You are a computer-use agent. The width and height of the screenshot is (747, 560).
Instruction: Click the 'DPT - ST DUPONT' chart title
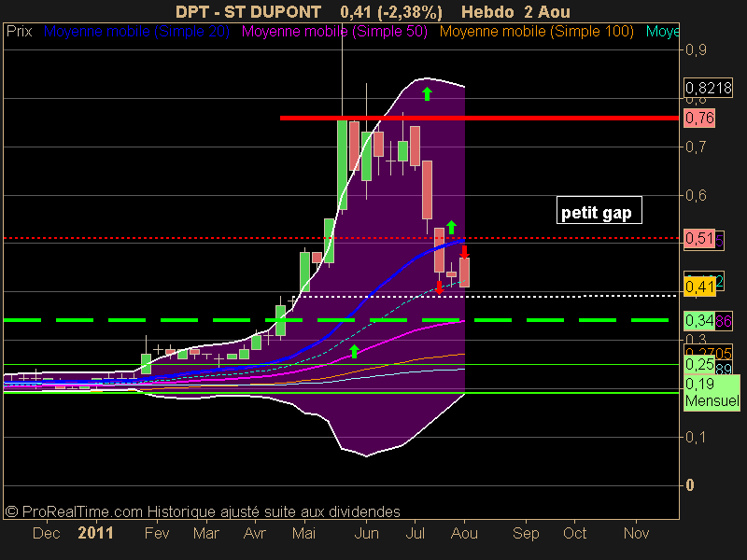248,11
